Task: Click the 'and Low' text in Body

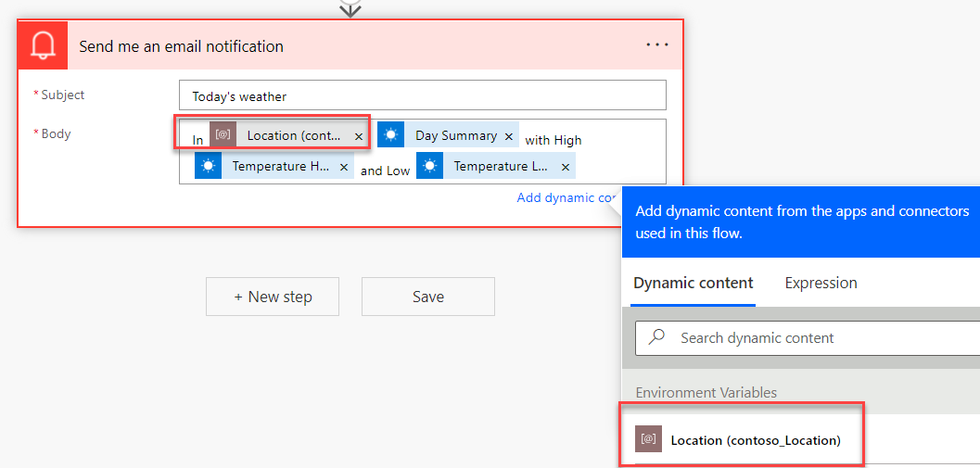Action: point(385,171)
